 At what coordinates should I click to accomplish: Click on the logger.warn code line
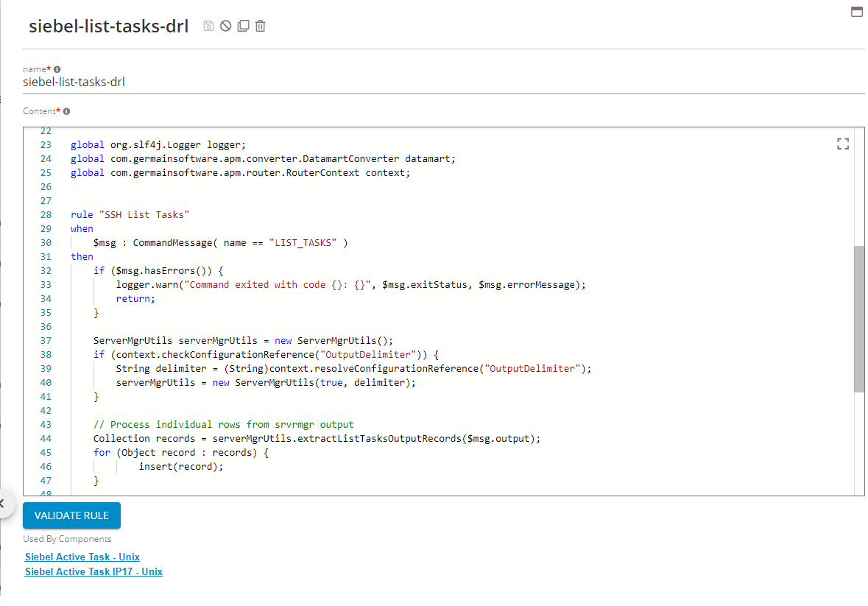point(350,285)
